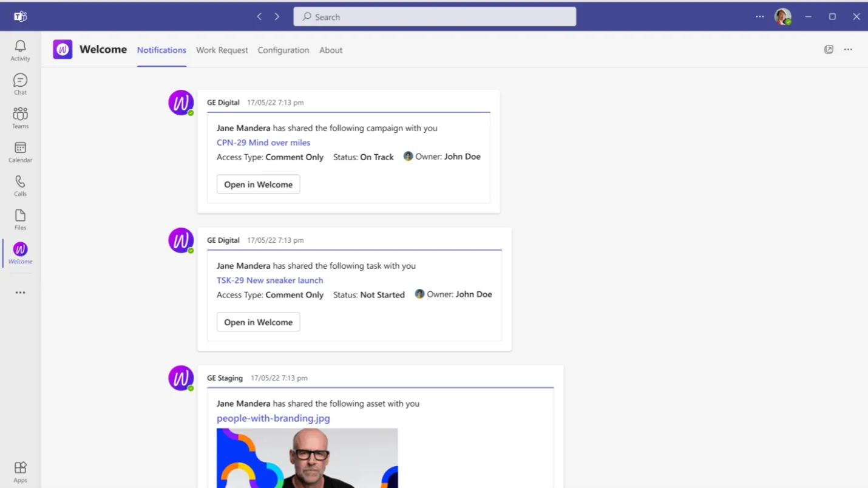
Task: Open TSK-29 New sneaker launch link
Action: coord(270,280)
